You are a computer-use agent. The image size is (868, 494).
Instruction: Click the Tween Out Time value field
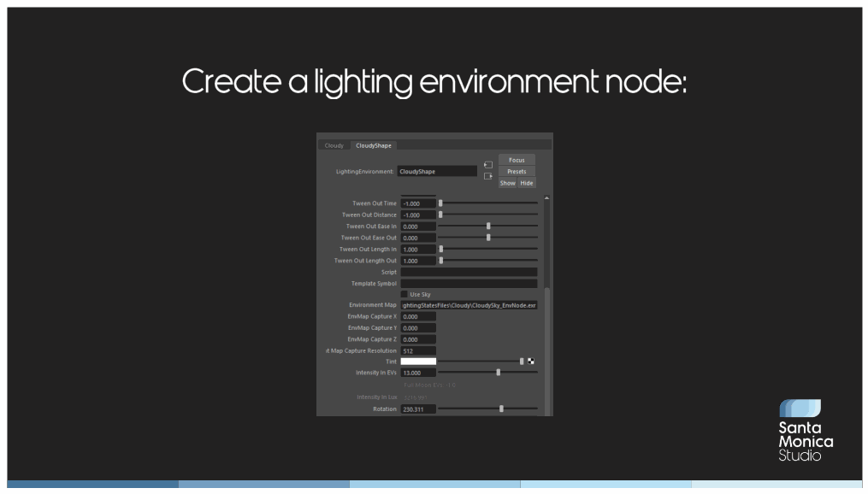click(418, 203)
